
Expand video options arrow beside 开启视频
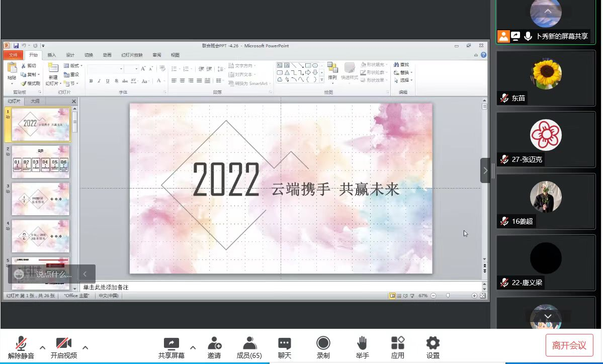pyautogui.click(x=85, y=347)
